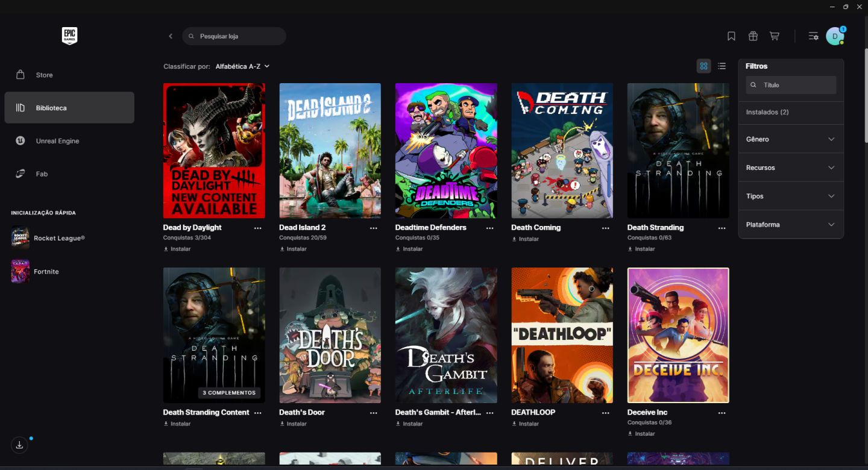This screenshot has height=470, width=868.
Task: Install Death's Gambit - Afterlife
Action: 409,424
